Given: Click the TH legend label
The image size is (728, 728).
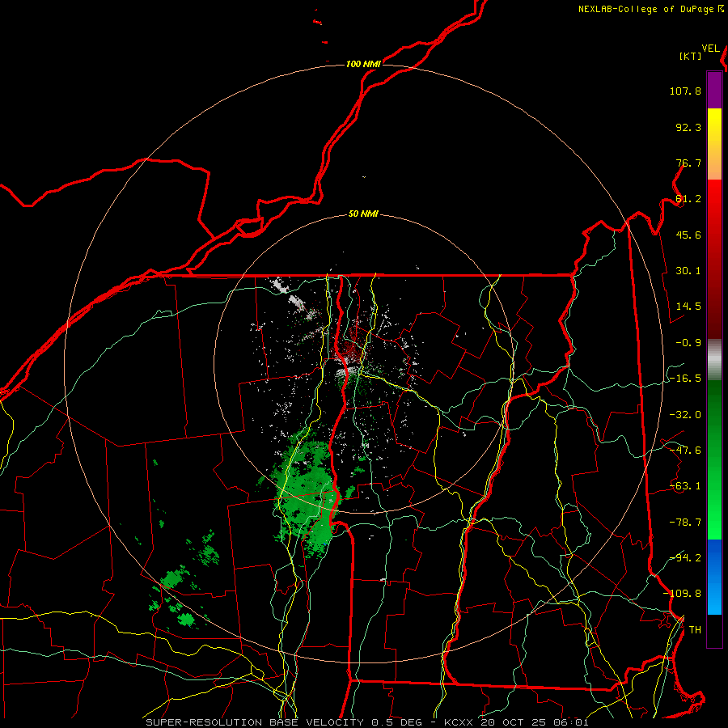Looking at the screenshot, I should click(x=695, y=630).
